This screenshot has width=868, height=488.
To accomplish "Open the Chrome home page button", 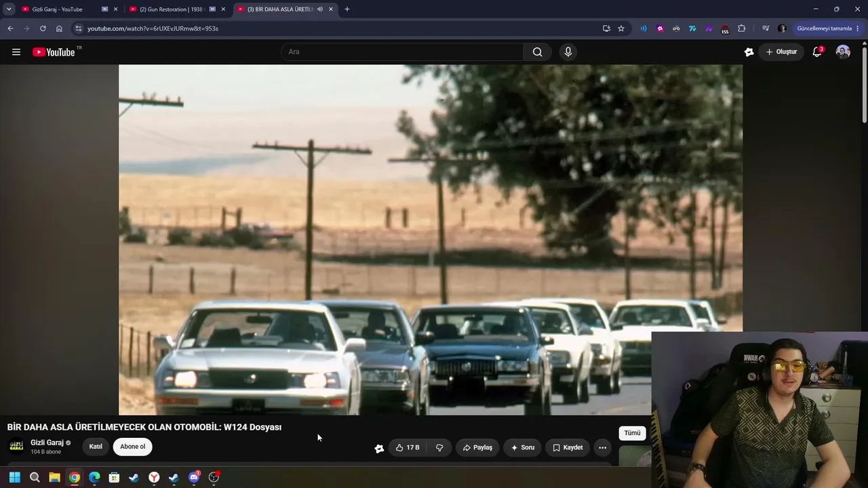I will [59, 28].
